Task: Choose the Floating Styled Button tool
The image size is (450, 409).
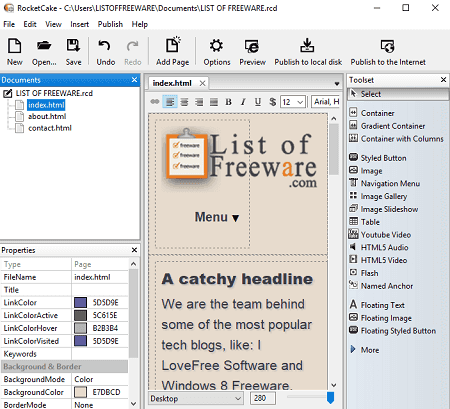Action: tap(393, 331)
